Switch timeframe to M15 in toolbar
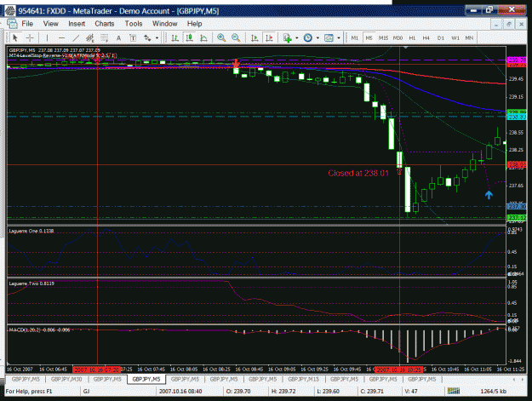 coord(383,38)
